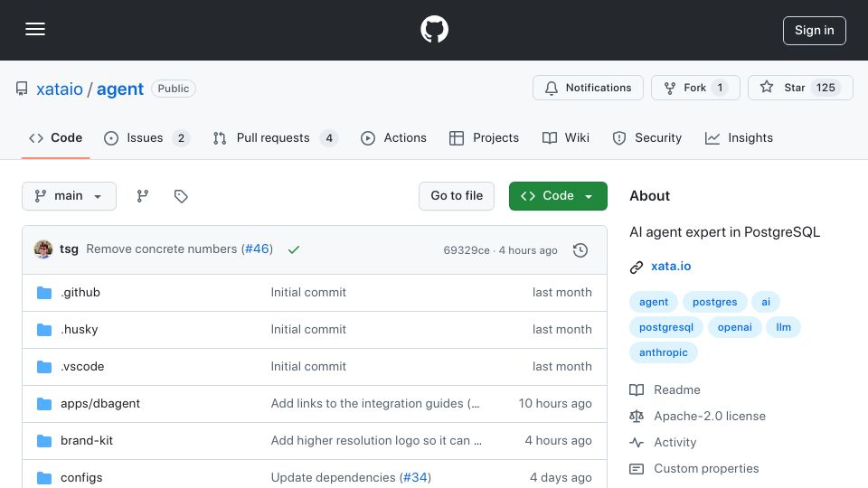Screen dimensions: 868x488
Task: Open pull request #46 link
Action: [x=258, y=249]
